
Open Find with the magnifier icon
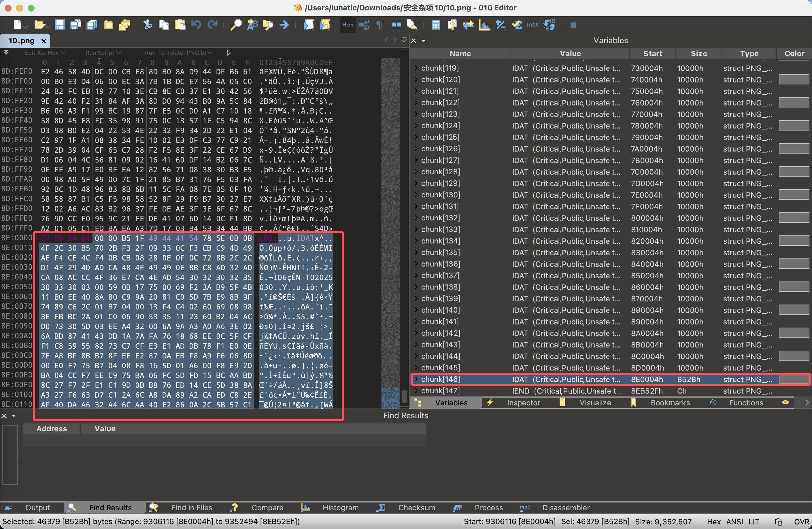[236, 25]
